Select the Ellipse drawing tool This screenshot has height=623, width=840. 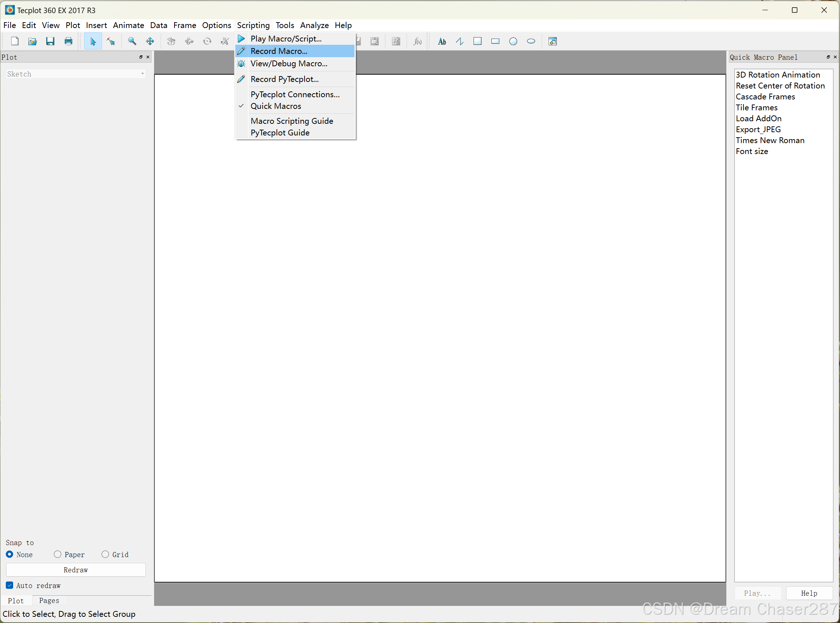tap(531, 41)
